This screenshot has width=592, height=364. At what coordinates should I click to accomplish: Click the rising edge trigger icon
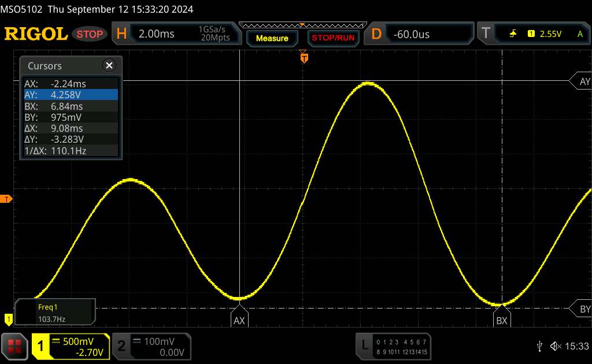pyautogui.click(x=513, y=34)
